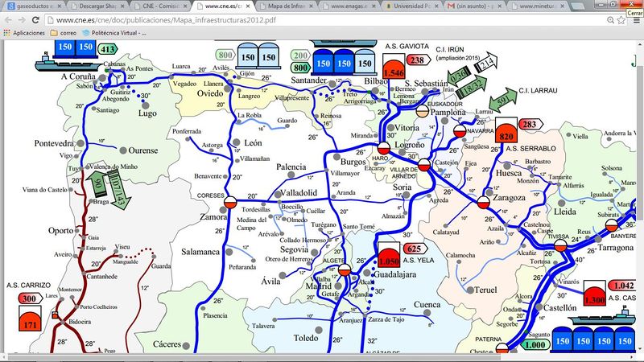
Task: Click the Coreses compressor station symbol
Action: 229,203
